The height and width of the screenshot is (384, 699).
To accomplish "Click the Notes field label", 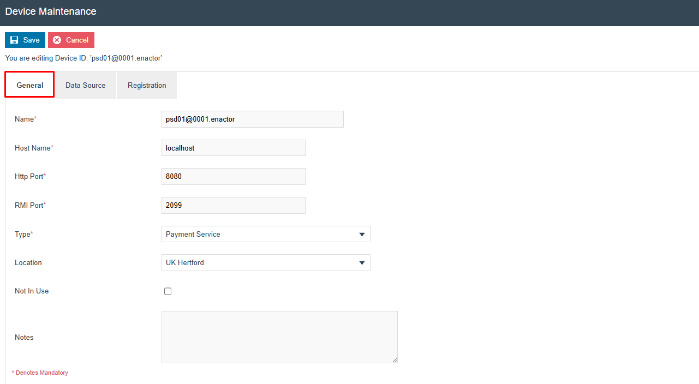I will coord(24,337).
